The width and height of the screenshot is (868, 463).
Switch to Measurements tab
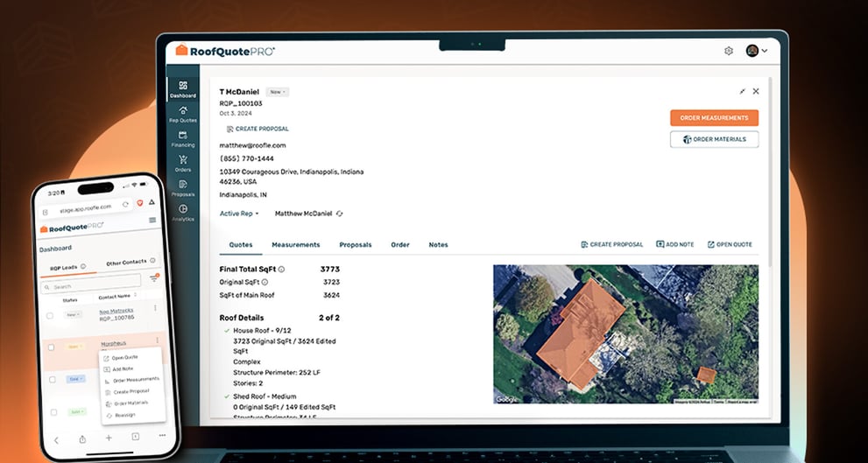[x=295, y=244]
